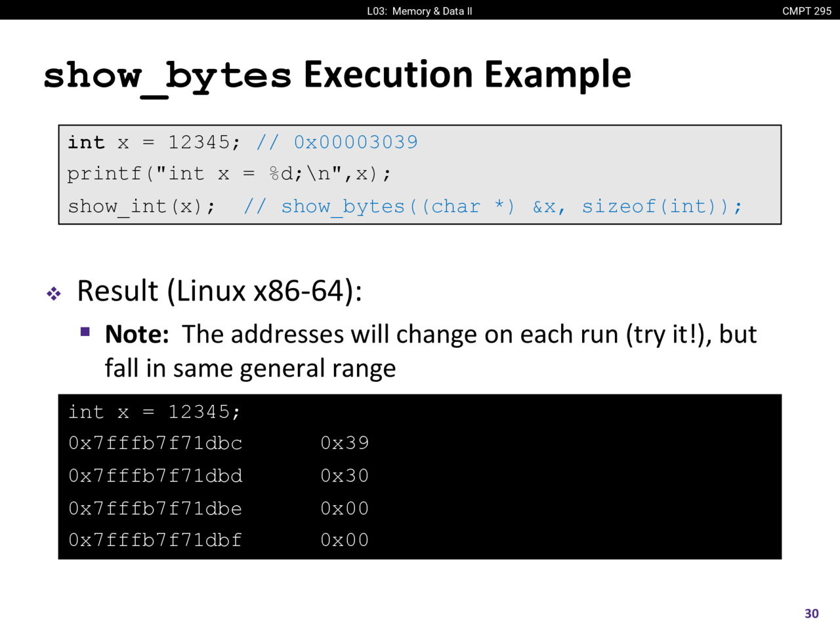Select the 0x00003039 comment text
This screenshot has width=840, height=630.
(355, 142)
